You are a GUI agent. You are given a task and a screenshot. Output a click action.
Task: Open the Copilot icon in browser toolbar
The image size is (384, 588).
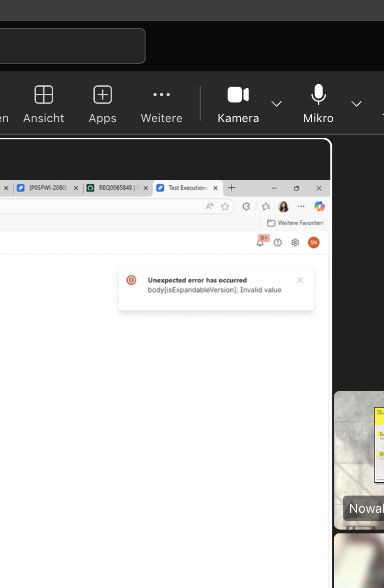[x=319, y=206]
